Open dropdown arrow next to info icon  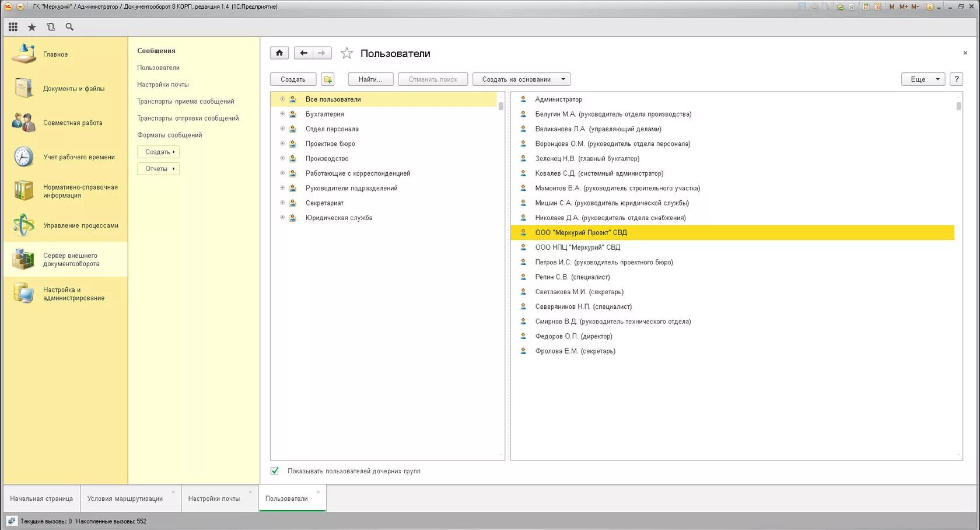coord(939,8)
